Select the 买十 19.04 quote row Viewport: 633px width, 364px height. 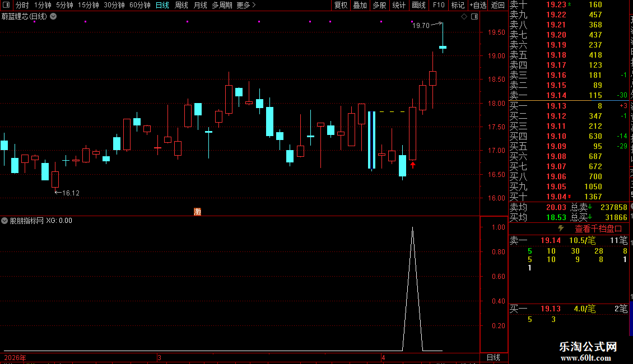[569, 197]
